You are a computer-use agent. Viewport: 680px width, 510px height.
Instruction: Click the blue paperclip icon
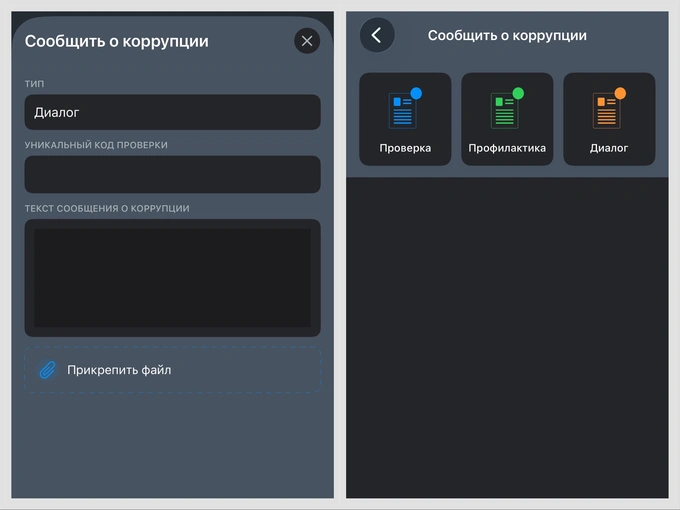click(x=48, y=370)
